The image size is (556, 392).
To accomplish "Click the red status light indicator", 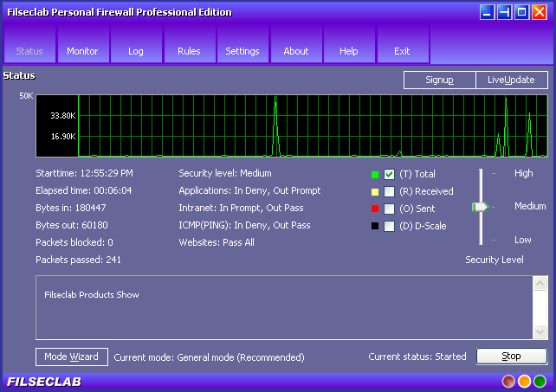I will click(509, 381).
